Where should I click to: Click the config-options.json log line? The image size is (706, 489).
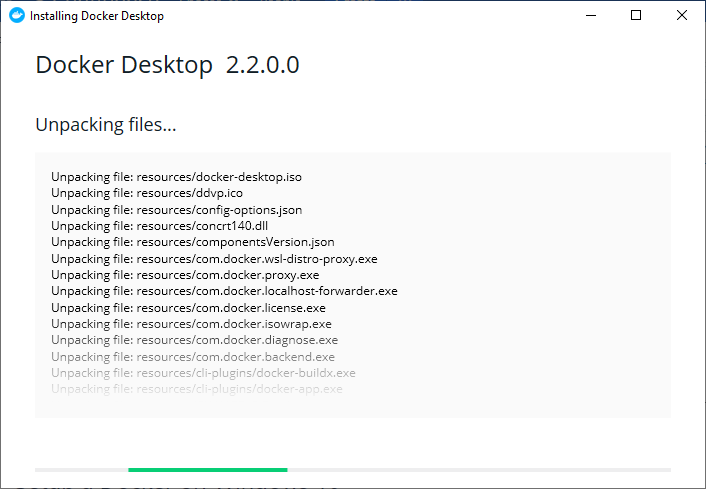click(176, 210)
